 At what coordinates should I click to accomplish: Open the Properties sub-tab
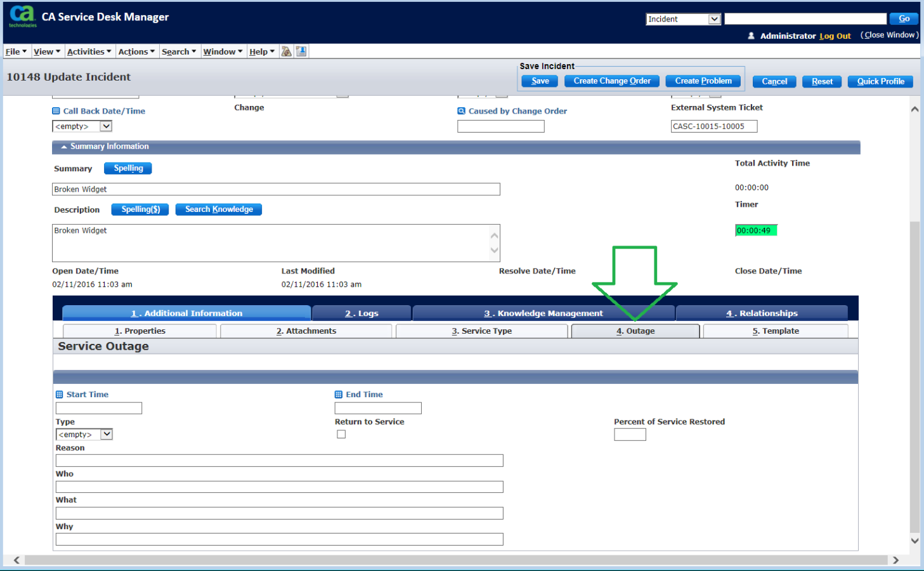point(140,331)
